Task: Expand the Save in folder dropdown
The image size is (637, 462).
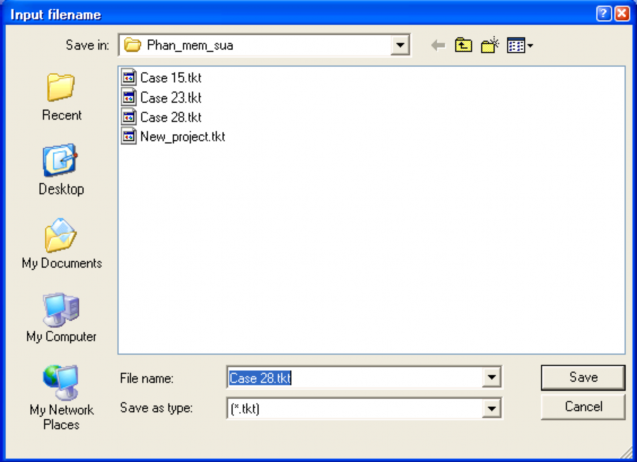Action: tap(401, 45)
